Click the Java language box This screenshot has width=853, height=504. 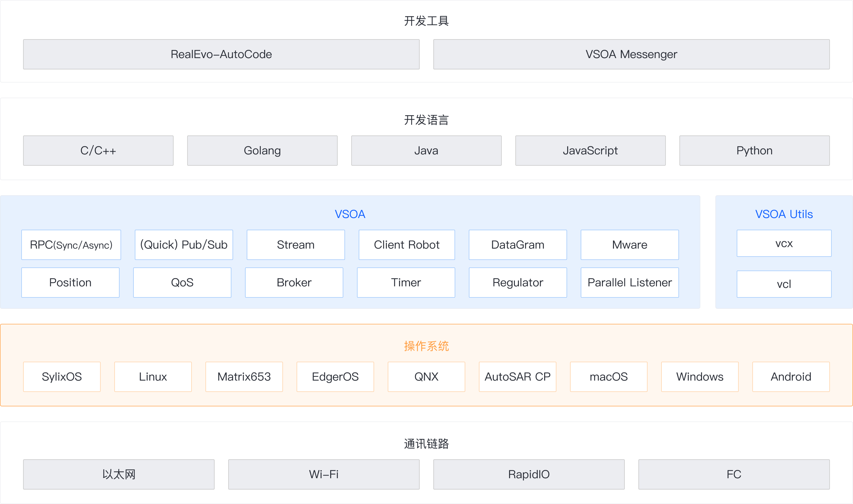(426, 151)
